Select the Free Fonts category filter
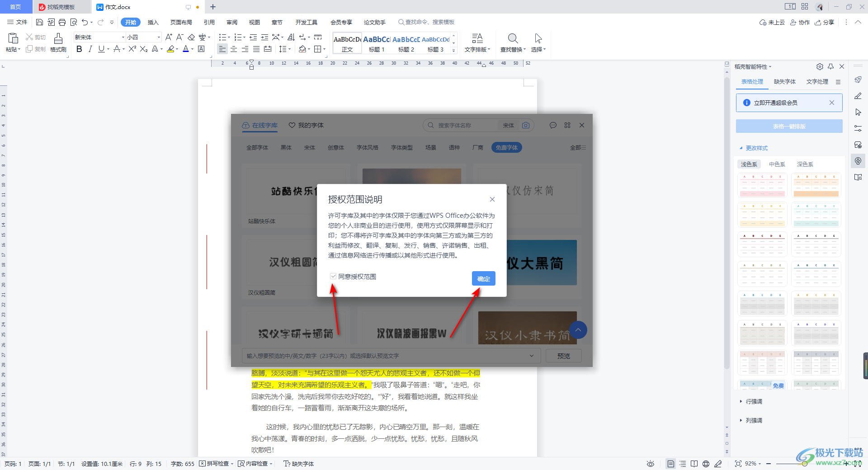 [507, 147]
